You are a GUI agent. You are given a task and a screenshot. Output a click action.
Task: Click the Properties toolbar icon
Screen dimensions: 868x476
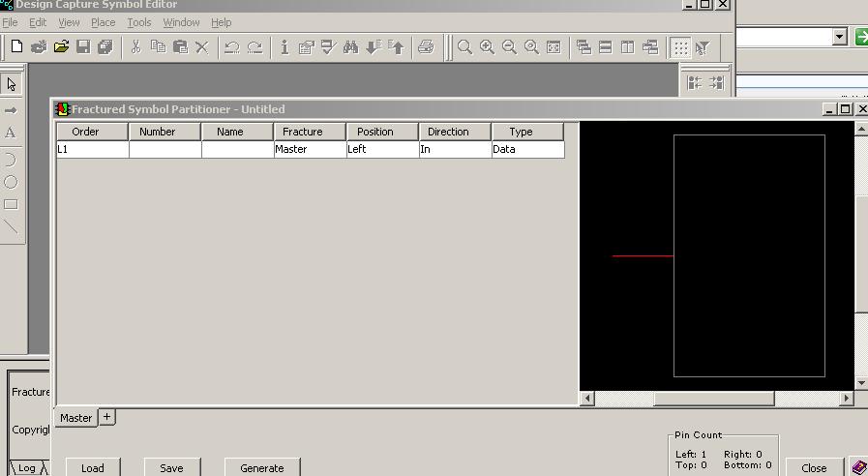pyautogui.click(x=306, y=47)
